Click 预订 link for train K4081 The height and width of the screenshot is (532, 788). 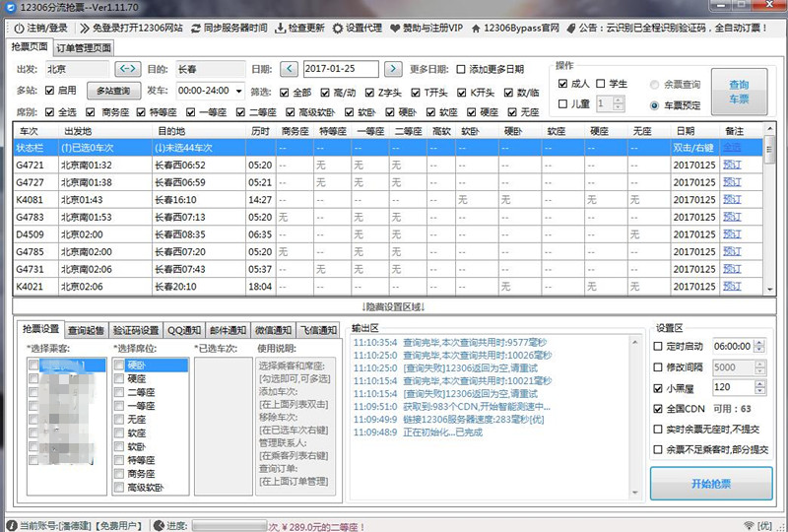click(732, 200)
